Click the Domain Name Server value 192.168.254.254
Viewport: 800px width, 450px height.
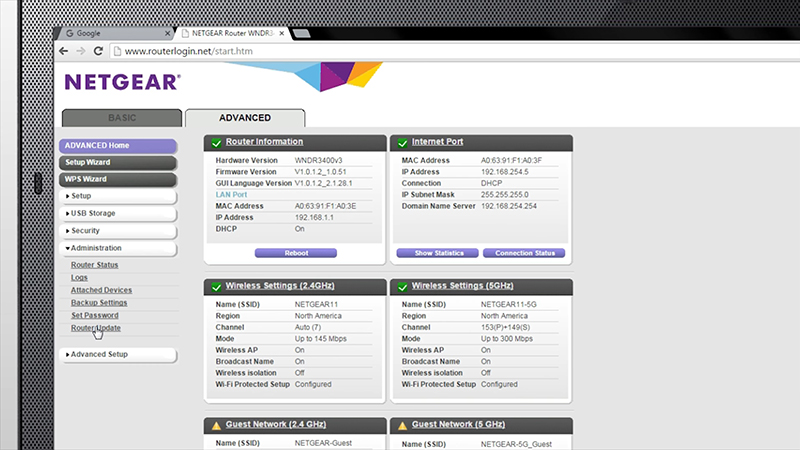(509, 206)
